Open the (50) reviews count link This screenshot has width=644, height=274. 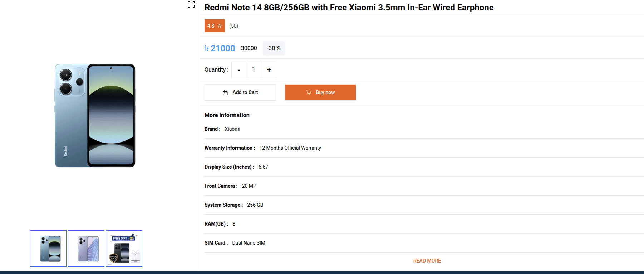(233, 25)
